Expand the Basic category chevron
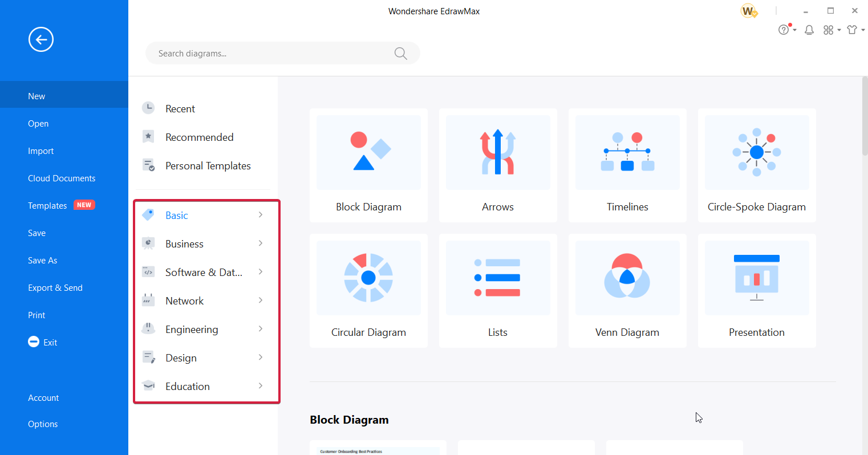This screenshot has width=868, height=455. pos(261,215)
